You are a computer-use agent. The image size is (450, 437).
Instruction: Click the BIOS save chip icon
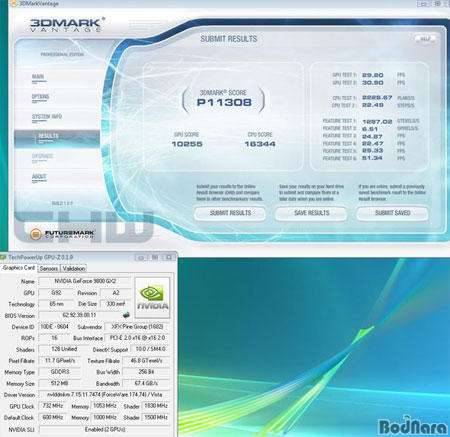click(x=126, y=315)
